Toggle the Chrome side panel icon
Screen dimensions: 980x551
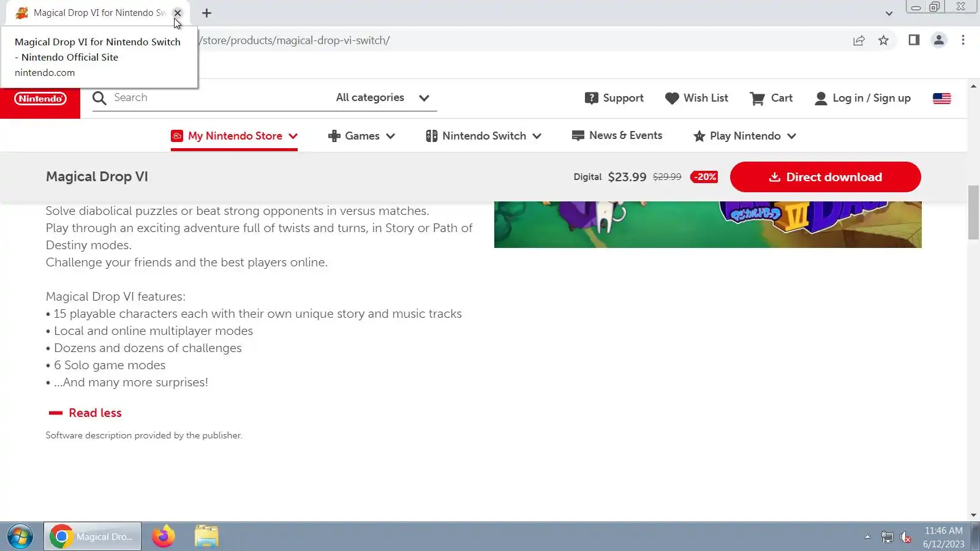coord(914,40)
